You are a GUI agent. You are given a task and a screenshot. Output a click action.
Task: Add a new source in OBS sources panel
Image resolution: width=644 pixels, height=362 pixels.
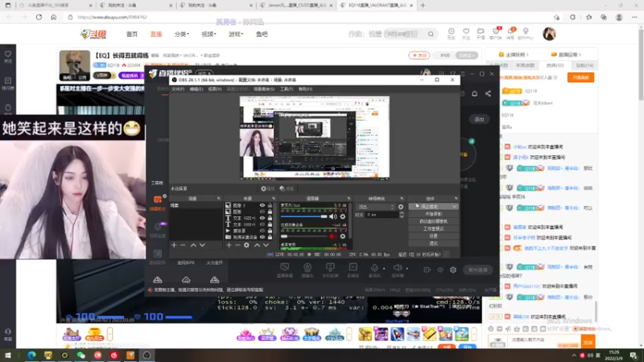tap(229, 245)
